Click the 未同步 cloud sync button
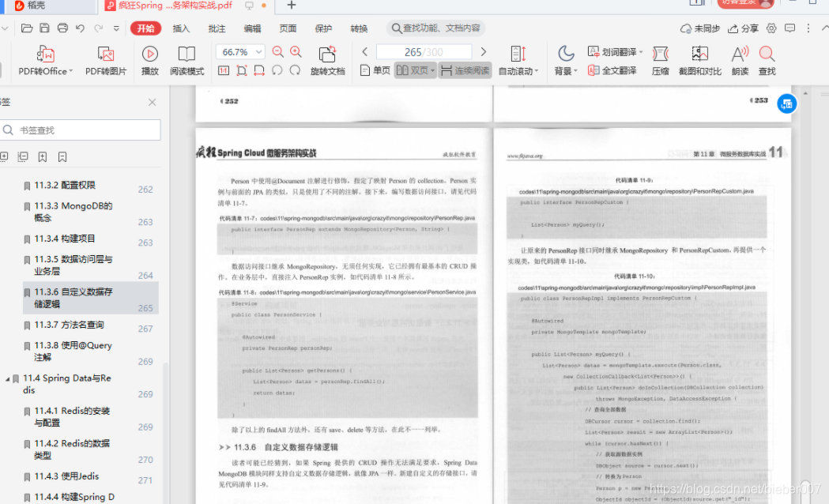 (700, 28)
